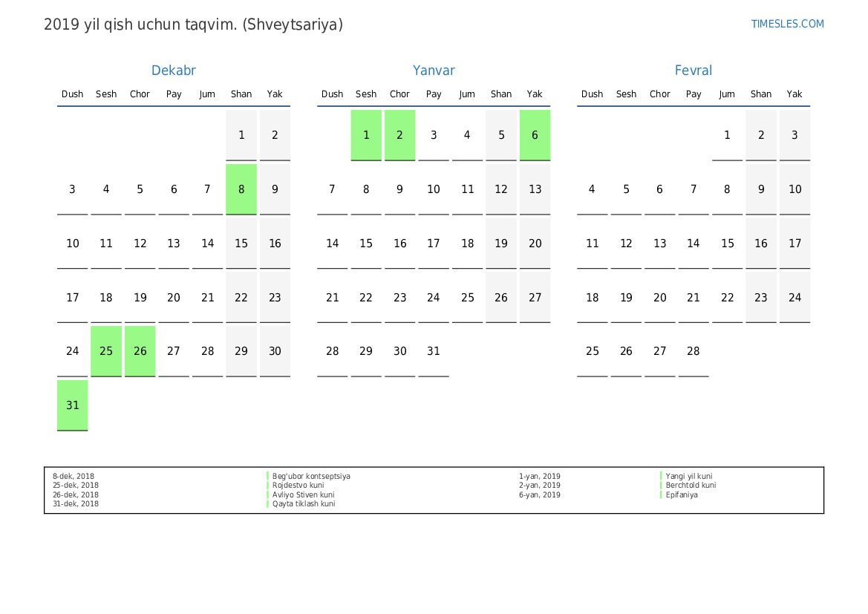Click day 28 in Yanvar
The height and width of the screenshot is (614, 868).
coord(332,351)
